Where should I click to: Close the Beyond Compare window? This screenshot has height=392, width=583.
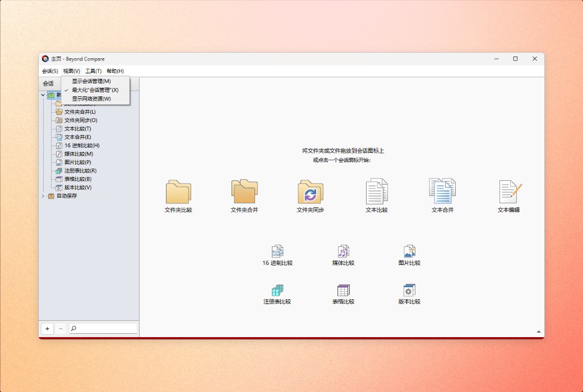point(535,59)
